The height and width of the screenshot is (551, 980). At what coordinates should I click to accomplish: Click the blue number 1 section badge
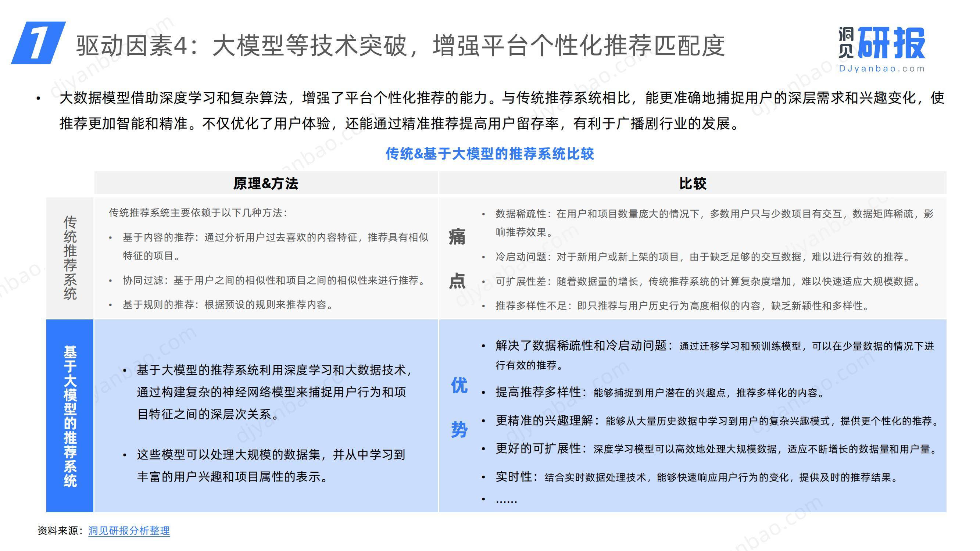[38, 43]
